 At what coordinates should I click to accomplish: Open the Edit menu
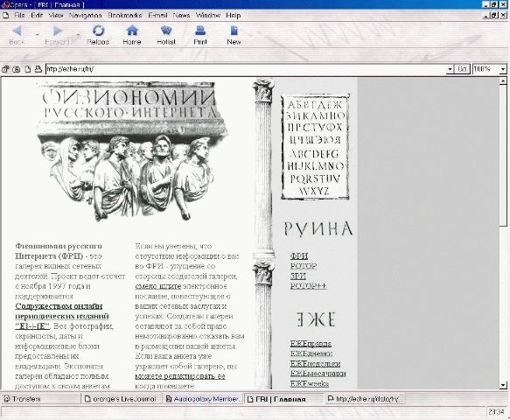tap(37, 15)
